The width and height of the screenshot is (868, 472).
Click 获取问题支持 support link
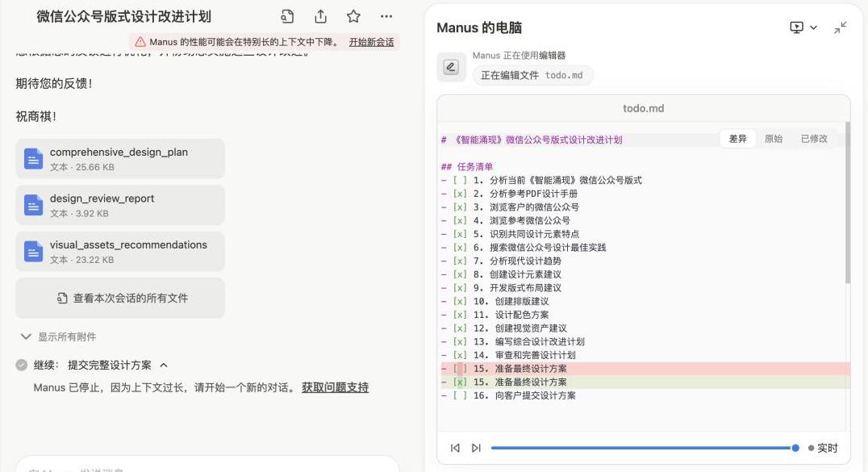(335, 387)
